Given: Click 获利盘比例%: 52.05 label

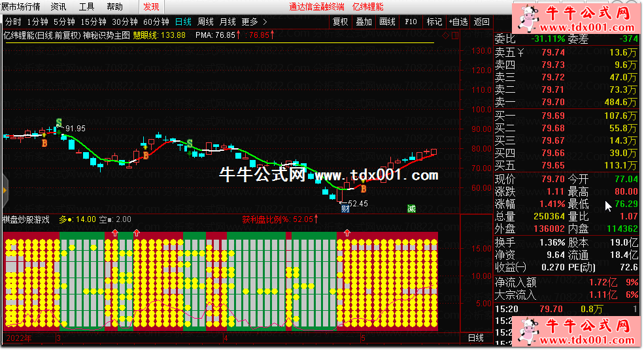Looking at the screenshot, I should pos(278,219).
